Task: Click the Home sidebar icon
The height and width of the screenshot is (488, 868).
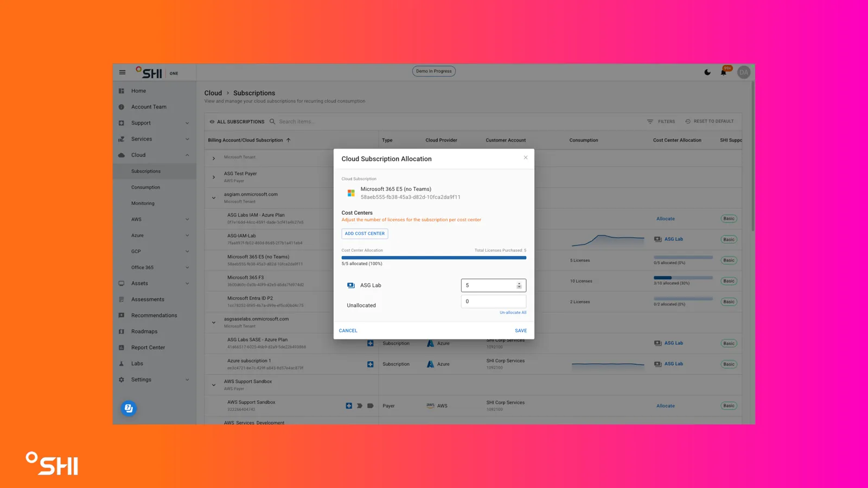Action: (122, 91)
